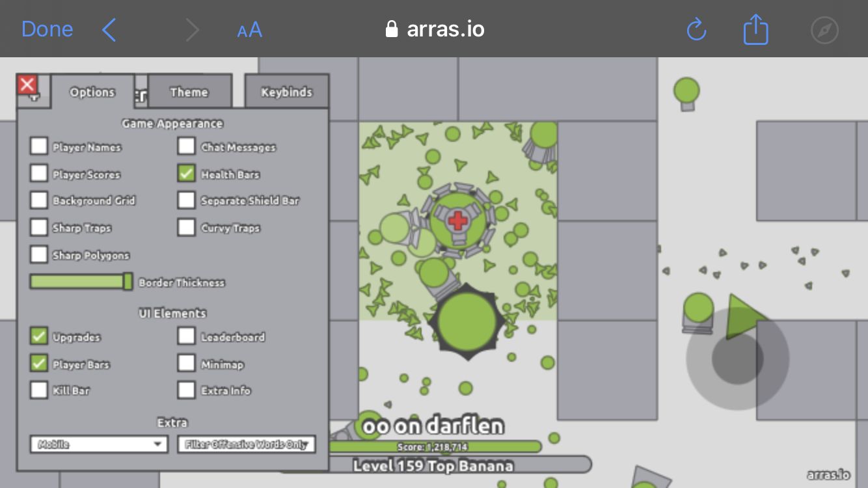Enable the Separate Shield Bar checkbox
Screen dimensions: 868x488
coord(187,200)
